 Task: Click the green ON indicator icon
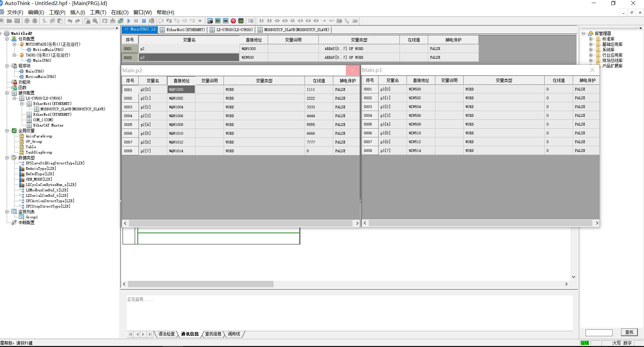[x=241, y=21]
